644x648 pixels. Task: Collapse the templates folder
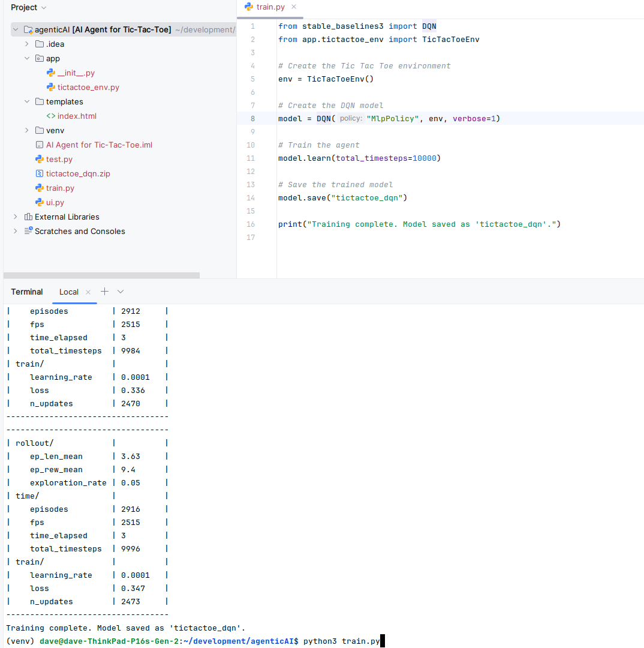click(x=27, y=102)
